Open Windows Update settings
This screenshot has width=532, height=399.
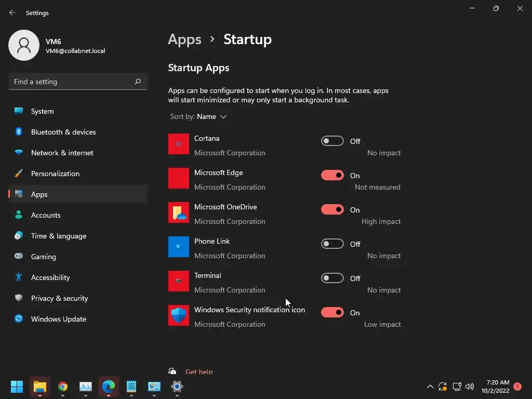(x=78, y=319)
